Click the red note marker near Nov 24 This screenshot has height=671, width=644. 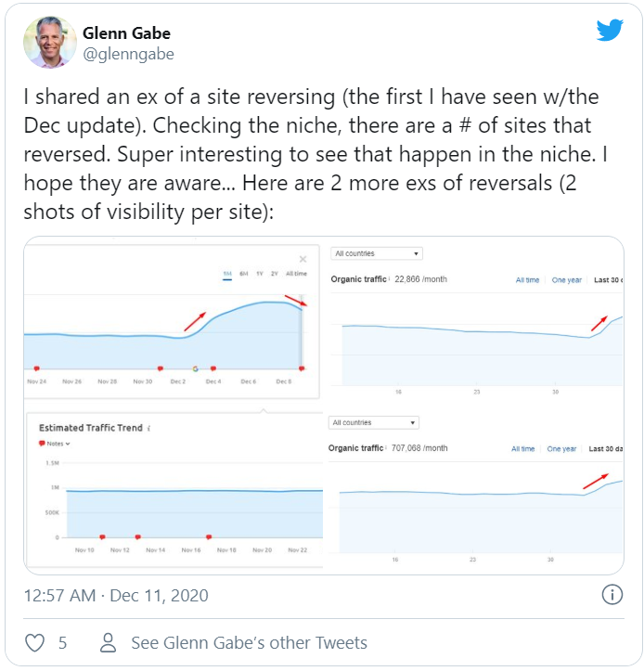(36, 368)
